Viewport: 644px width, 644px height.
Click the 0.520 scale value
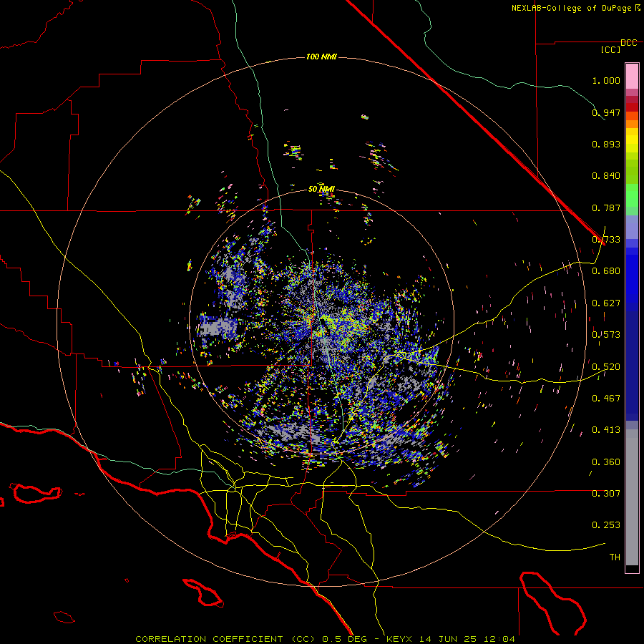click(606, 367)
